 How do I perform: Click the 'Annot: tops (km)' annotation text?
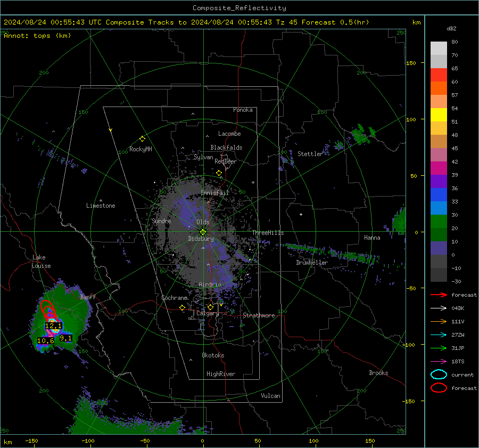click(38, 36)
